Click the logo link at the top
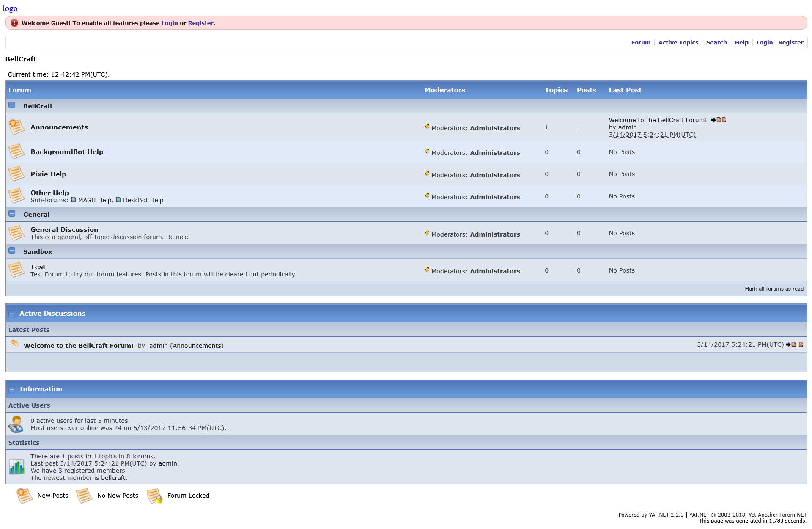This screenshot has width=812, height=529. click(10, 8)
